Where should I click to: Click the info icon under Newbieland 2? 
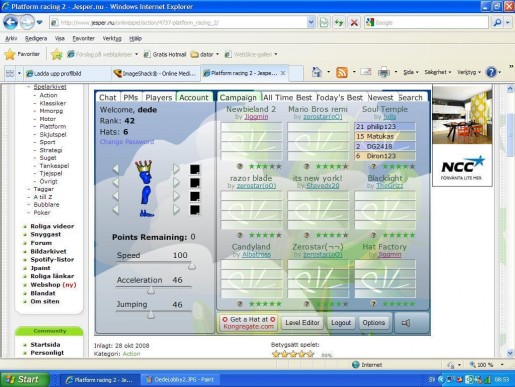click(x=239, y=166)
